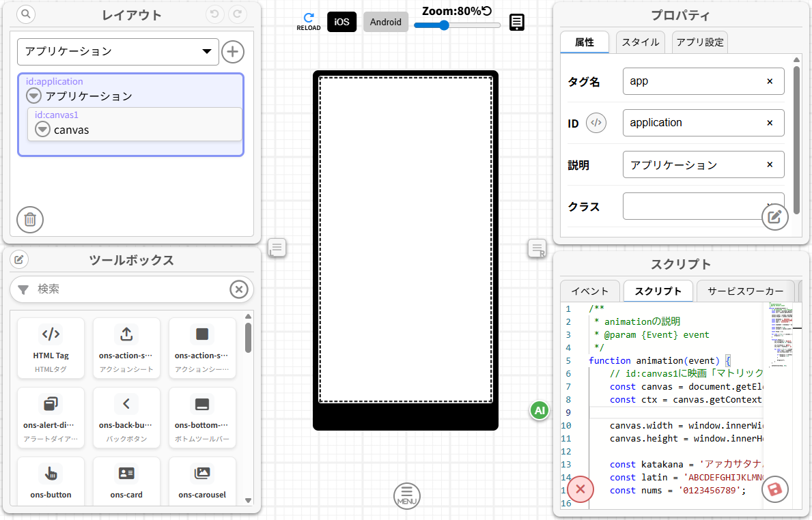
Task: Open the イベント tab in the script panel
Action: click(x=589, y=291)
